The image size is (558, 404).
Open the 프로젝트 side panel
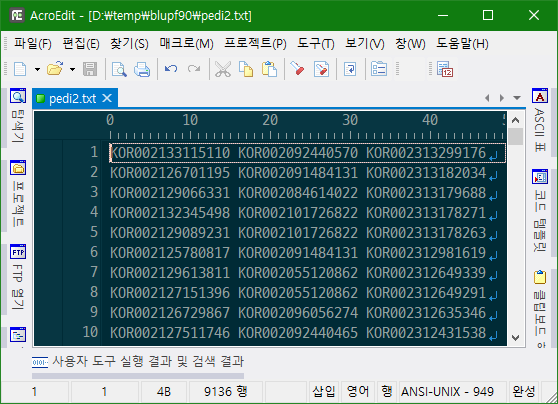click(x=17, y=194)
